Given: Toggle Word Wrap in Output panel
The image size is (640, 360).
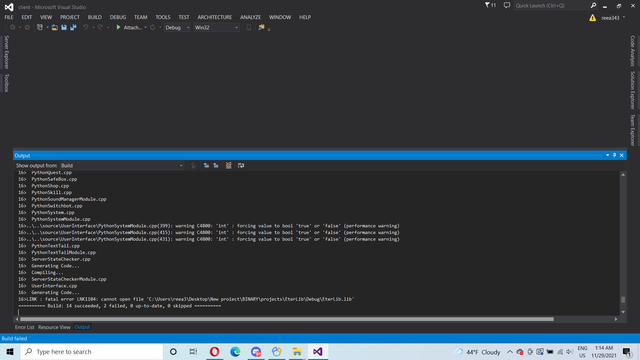Looking at the screenshot, I should pyautogui.click(x=241, y=166).
